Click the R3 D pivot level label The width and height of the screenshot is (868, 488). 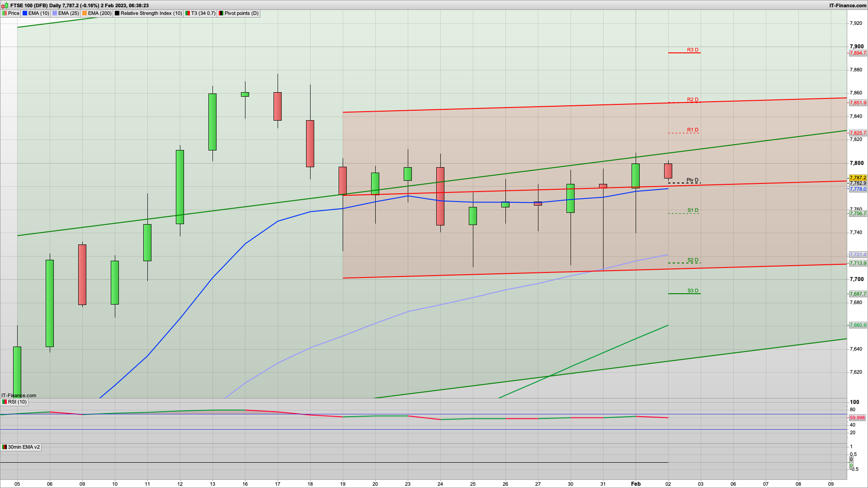[693, 50]
